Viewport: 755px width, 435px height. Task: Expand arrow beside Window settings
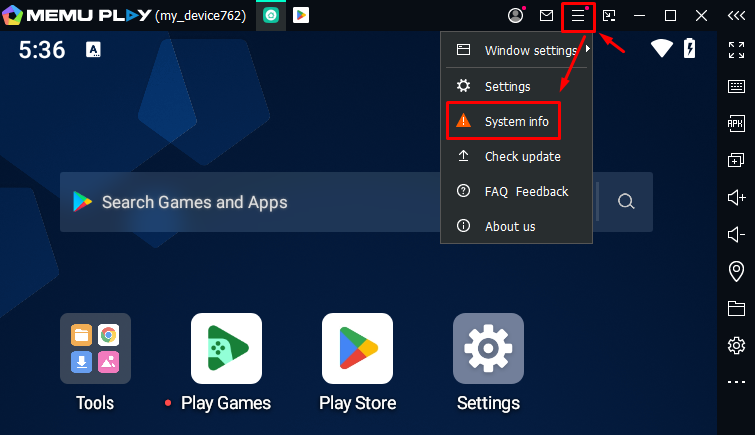point(588,49)
